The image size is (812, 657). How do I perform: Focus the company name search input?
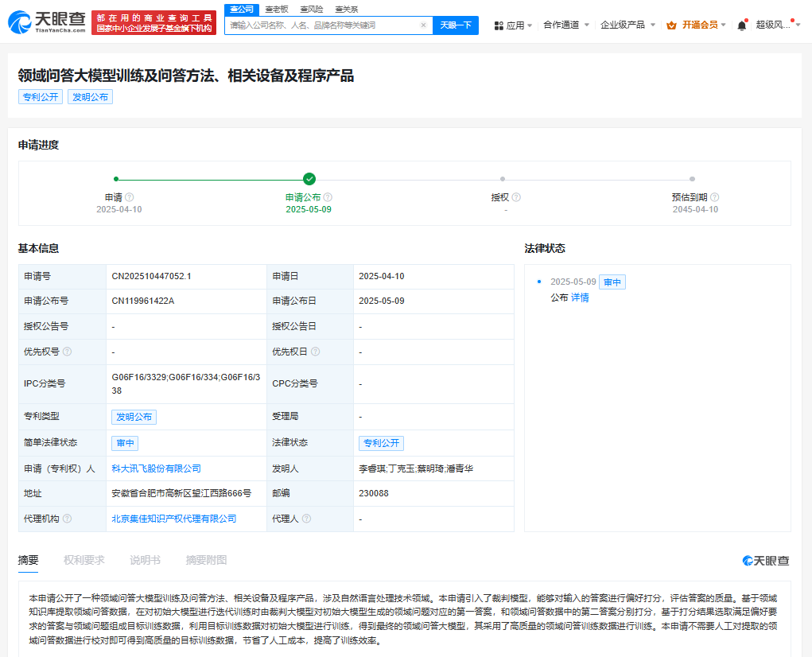(322, 25)
